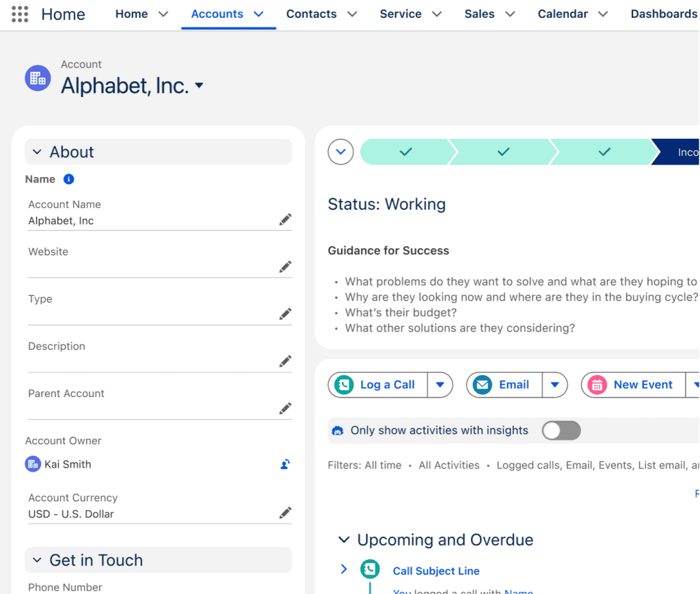Click the What's their budget? bullet
The width and height of the screenshot is (700, 594).
click(401, 312)
